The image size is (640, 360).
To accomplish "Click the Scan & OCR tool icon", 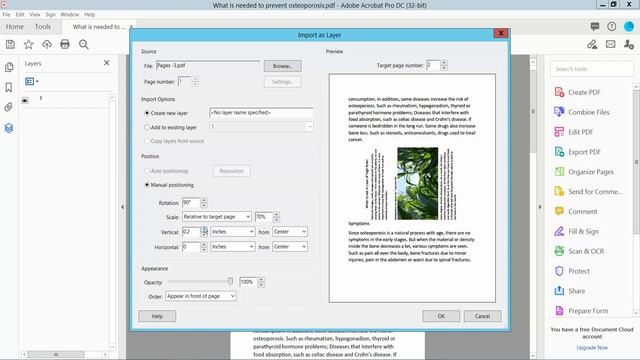I will pos(559,251).
